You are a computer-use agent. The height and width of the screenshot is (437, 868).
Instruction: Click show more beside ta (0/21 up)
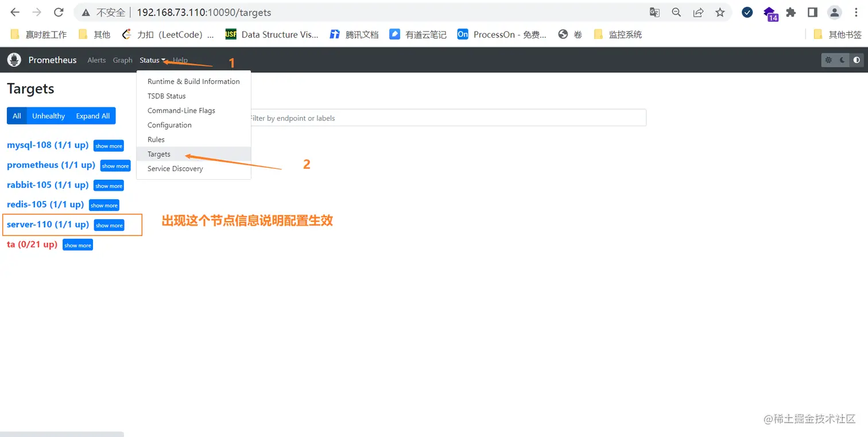77,245
